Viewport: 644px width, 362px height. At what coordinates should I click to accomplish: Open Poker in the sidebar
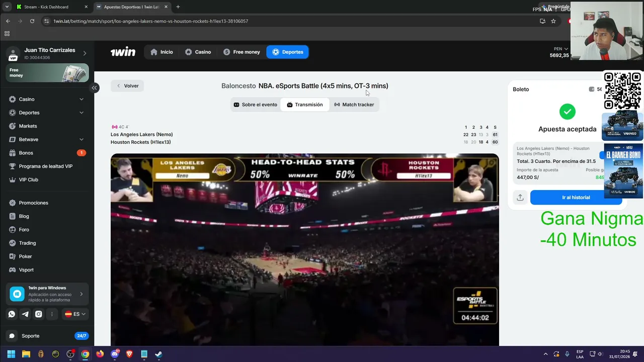[47, 256]
